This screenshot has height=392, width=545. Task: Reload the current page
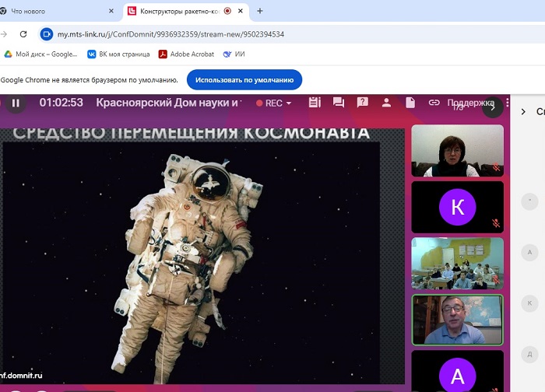pos(23,34)
